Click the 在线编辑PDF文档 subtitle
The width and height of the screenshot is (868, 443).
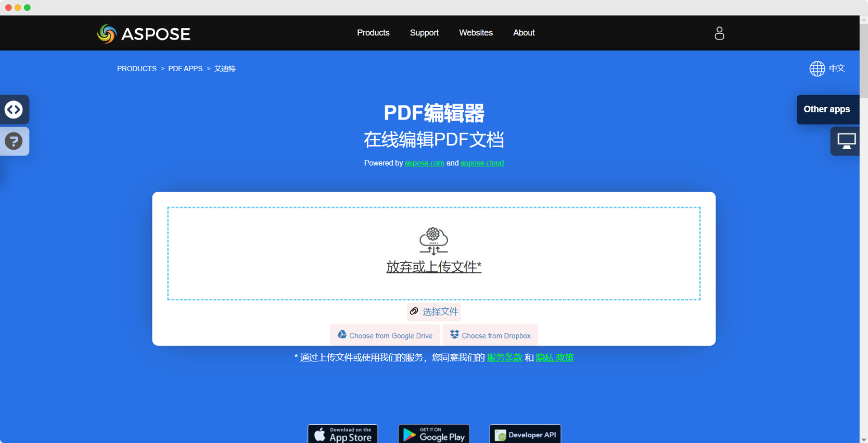click(x=434, y=139)
